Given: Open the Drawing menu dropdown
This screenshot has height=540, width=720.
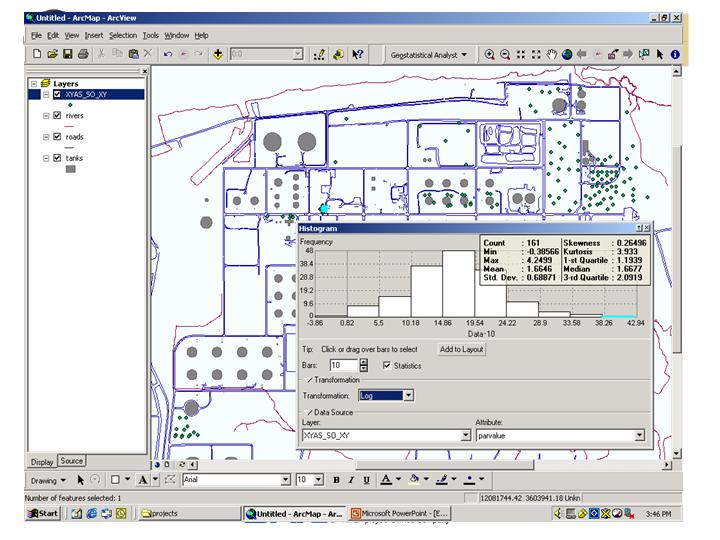Looking at the screenshot, I should pyautogui.click(x=48, y=481).
